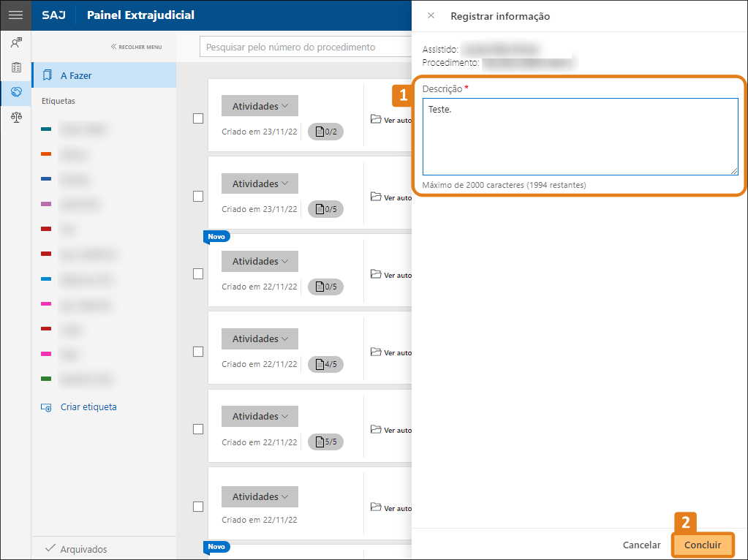The height and width of the screenshot is (560, 748).
Task: Click the Etiquetas section heading
Action: point(58,101)
